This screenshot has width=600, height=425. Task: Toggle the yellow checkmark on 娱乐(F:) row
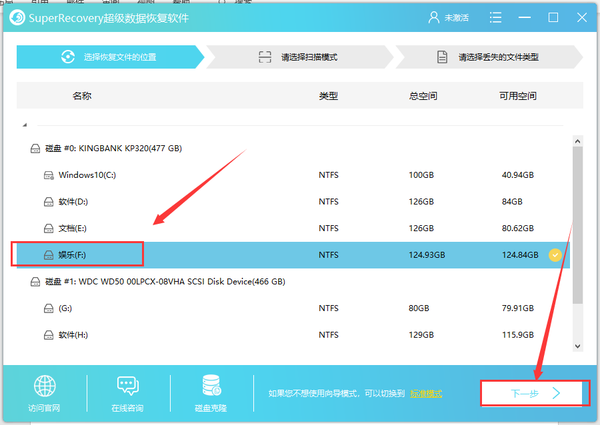click(555, 255)
